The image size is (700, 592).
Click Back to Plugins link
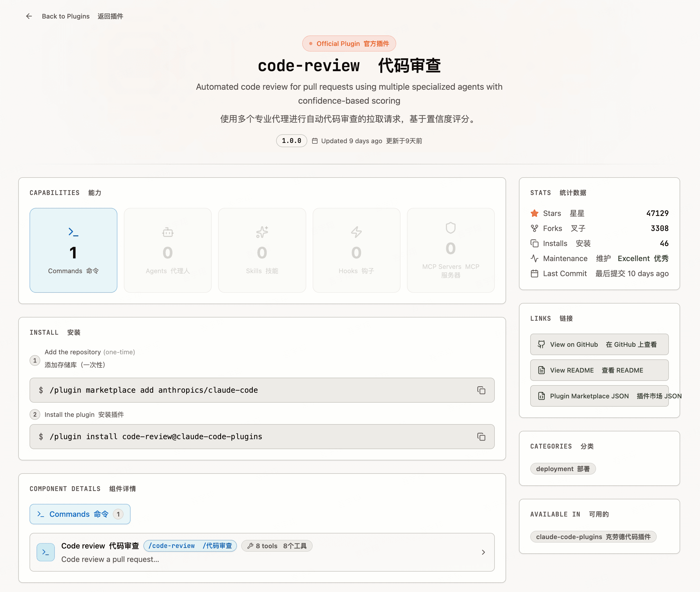(x=66, y=16)
